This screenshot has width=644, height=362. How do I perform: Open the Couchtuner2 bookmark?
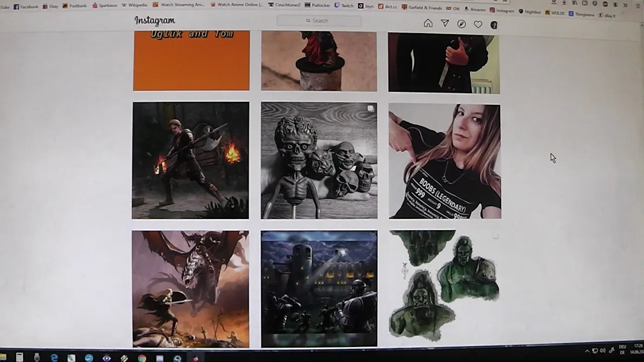click(284, 5)
